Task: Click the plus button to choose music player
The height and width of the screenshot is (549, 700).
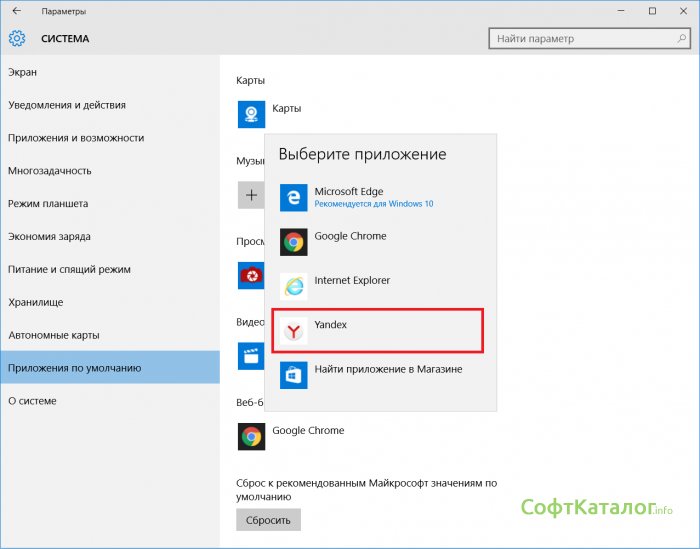Action: click(x=250, y=194)
